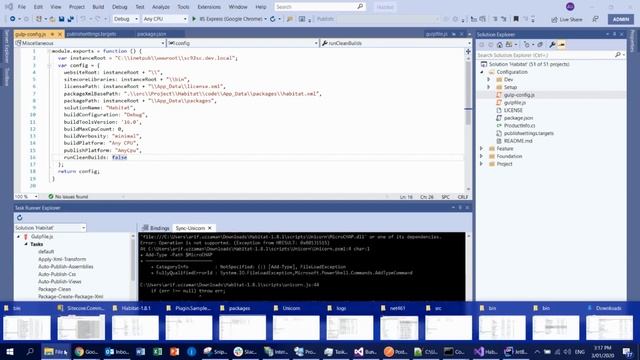Open the config navigation dropdown
The height and width of the screenshot is (360, 640).
(243, 43)
